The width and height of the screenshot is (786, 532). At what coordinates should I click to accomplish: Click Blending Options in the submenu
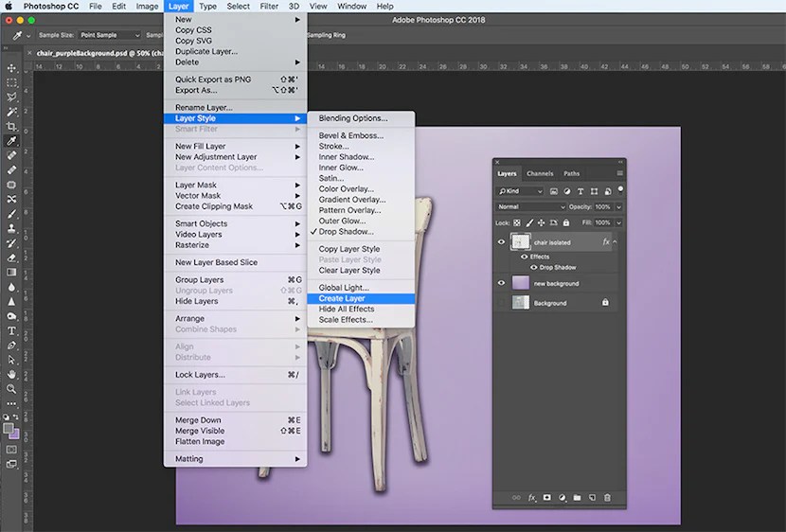[352, 118]
